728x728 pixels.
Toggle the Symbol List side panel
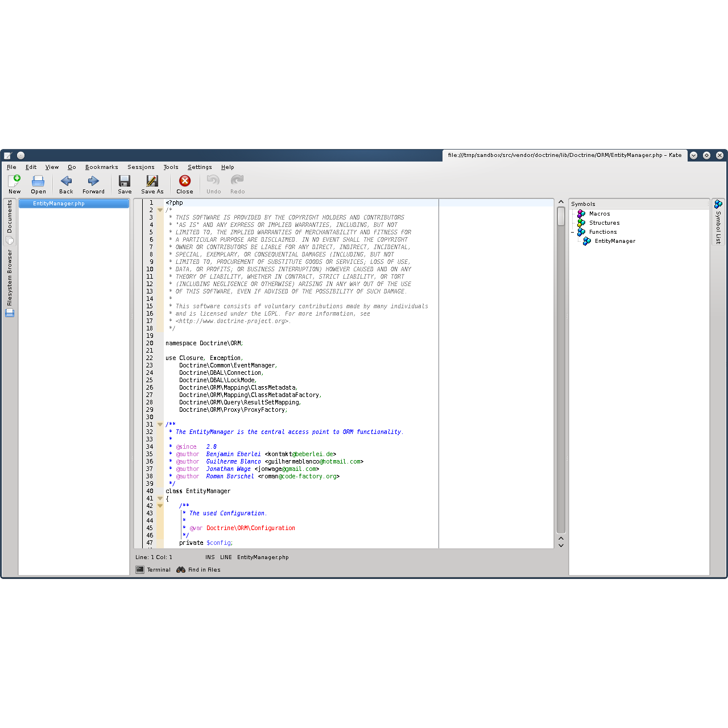(718, 222)
